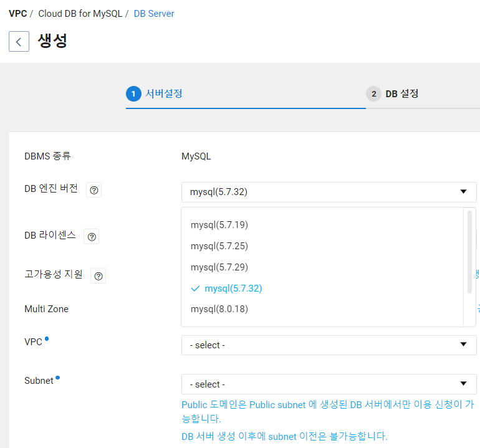Click the MySQL value for DBMS 종류
Image resolution: width=480 pixels, height=448 pixels.
click(x=196, y=156)
